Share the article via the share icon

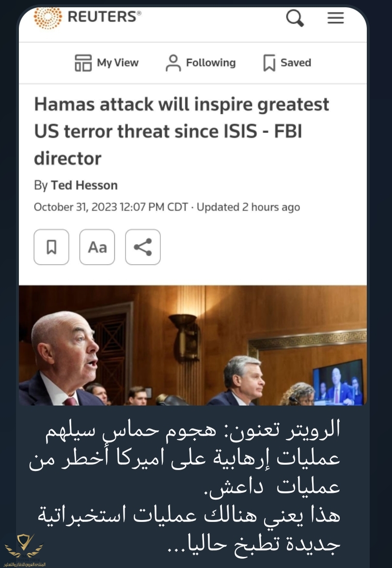click(x=143, y=247)
